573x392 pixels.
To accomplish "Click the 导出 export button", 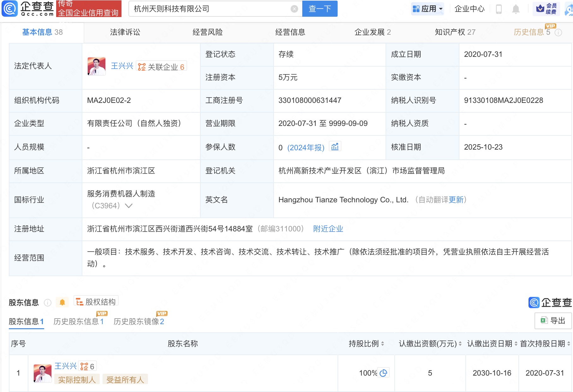I will 553,321.
